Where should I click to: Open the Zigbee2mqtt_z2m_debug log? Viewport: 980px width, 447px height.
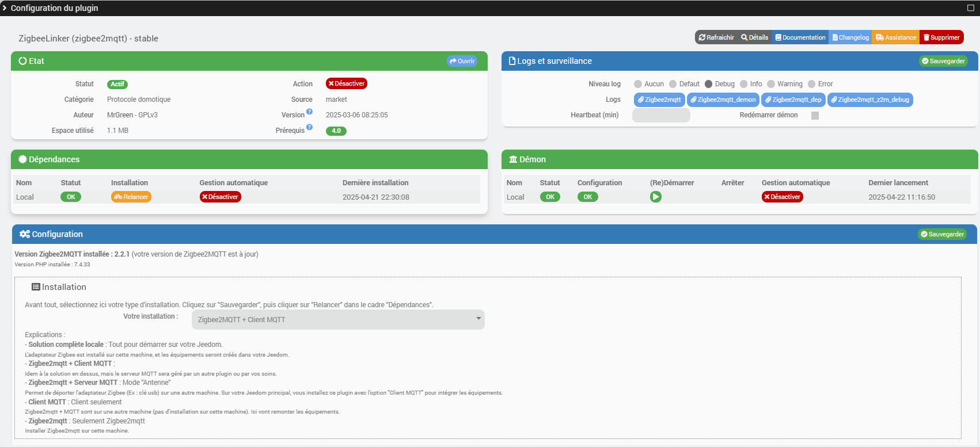[870, 100]
